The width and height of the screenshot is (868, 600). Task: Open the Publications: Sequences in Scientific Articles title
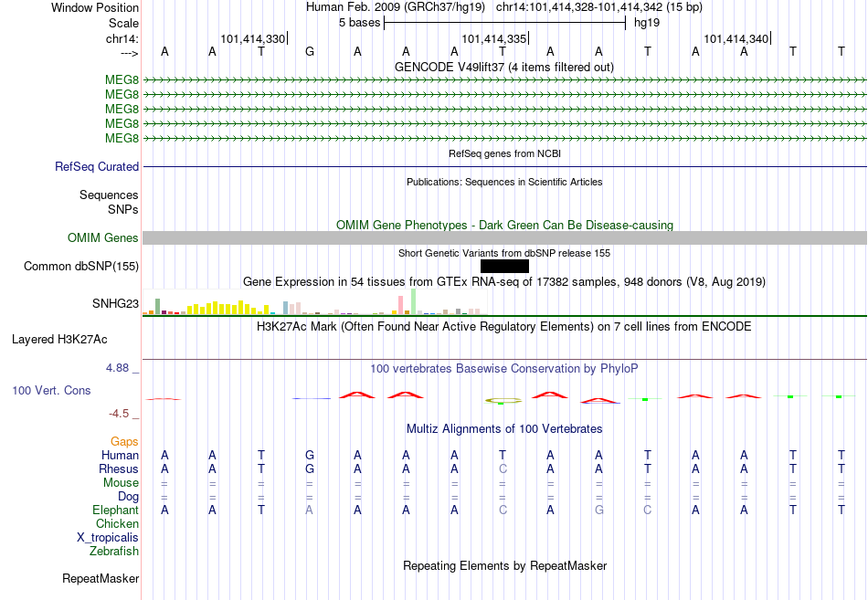tap(504, 182)
